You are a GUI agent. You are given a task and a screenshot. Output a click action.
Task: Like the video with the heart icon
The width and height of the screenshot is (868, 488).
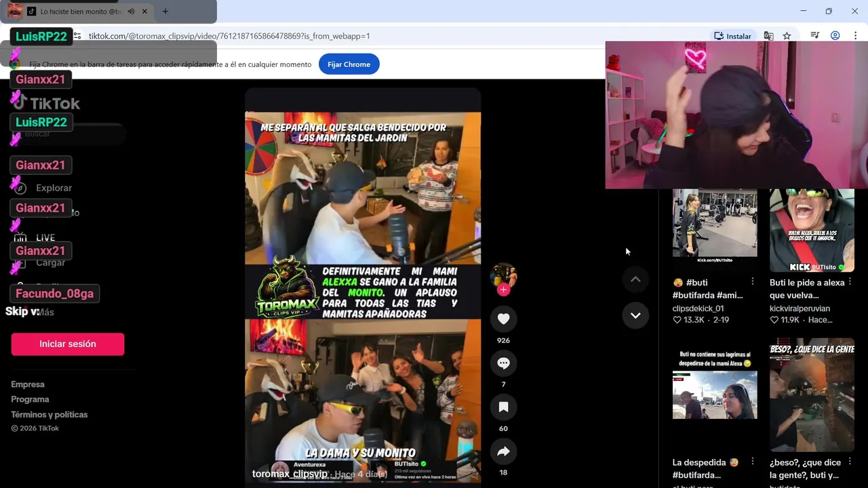(x=503, y=319)
